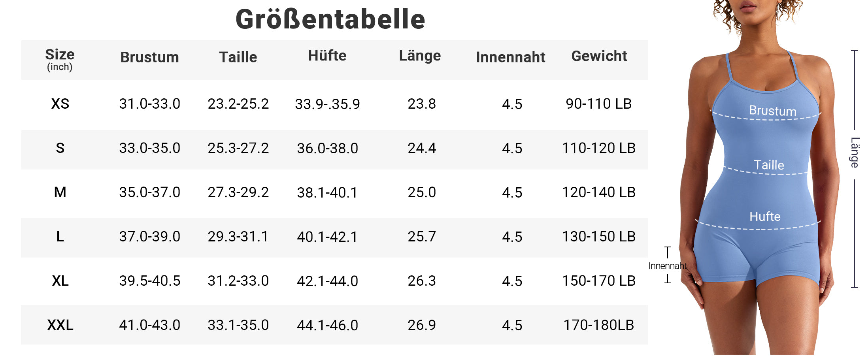Select the Innennaht column header
The width and height of the screenshot is (868, 356).
click(x=511, y=57)
